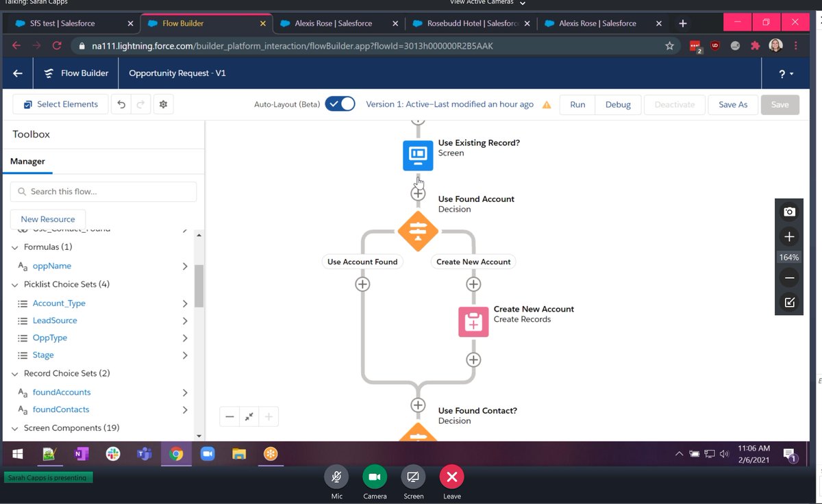The width and height of the screenshot is (822, 504).
Task: Open the OppType resource link
Action: pyautogui.click(x=50, y=338)
